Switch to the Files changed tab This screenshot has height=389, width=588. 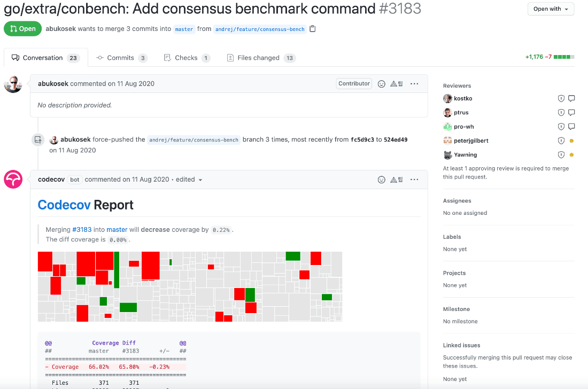[x=261, y=58]
